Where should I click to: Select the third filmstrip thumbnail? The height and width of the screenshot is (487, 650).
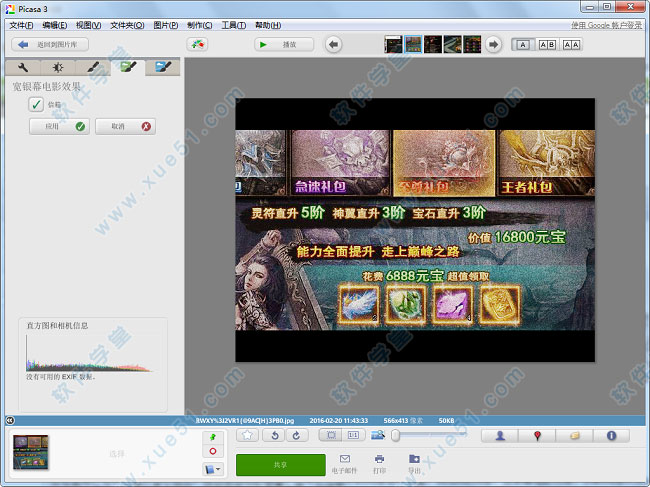coord(433,44)
